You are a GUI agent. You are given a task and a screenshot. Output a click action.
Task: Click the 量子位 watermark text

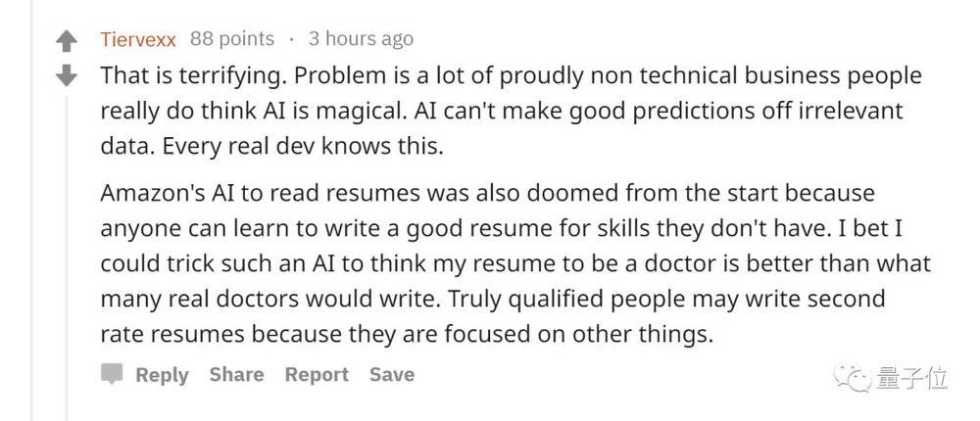911,379
